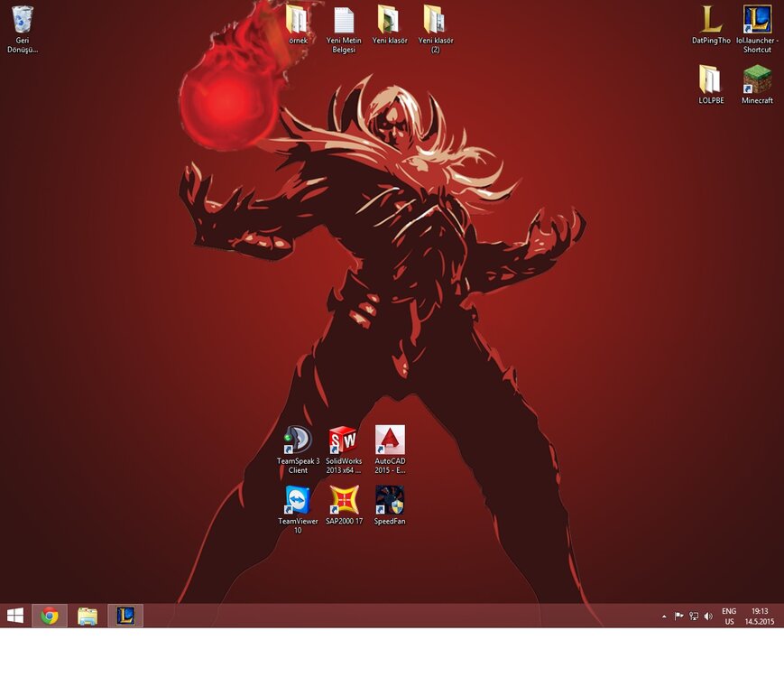This screenshot has height=677, width=784.
Task: Select the SpeedFan desktop shortcut
Action: coord(390,500)
